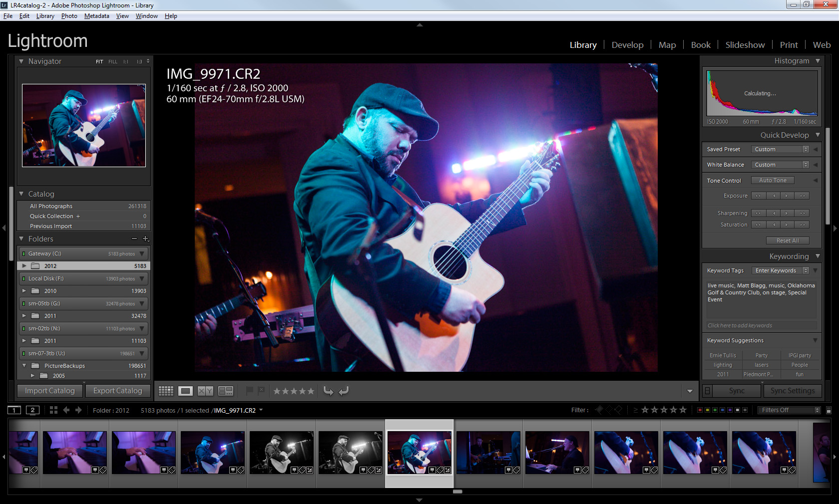Click the Import Catalog button

pos(50,391)
